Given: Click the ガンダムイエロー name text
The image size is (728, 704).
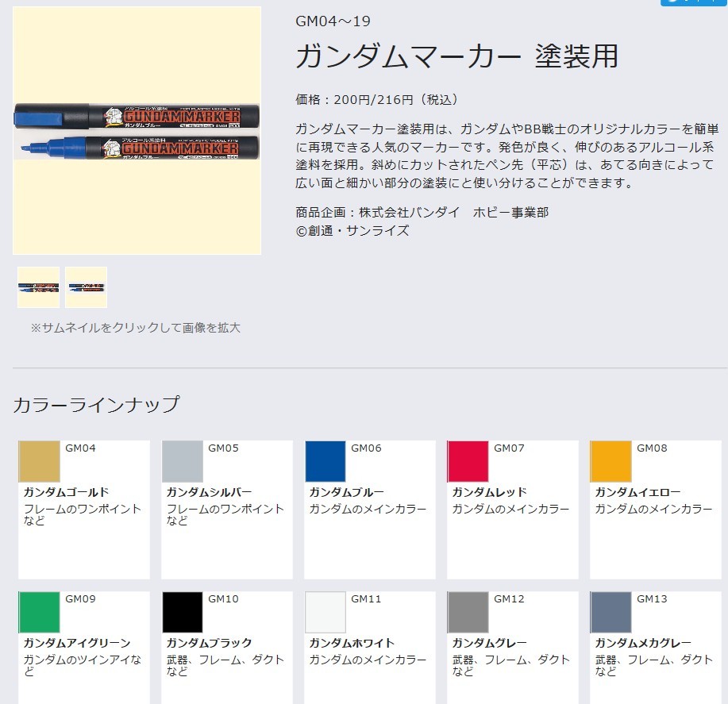Looking at the screenshot, I should coord(637,492).
